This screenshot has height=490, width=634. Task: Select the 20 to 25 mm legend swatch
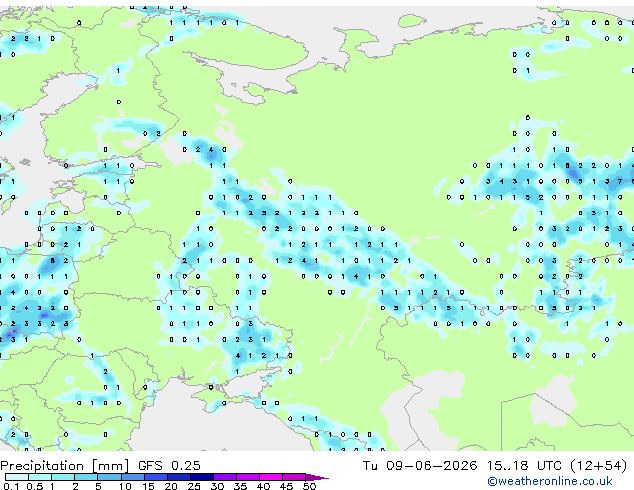click(x=178, y=477)
